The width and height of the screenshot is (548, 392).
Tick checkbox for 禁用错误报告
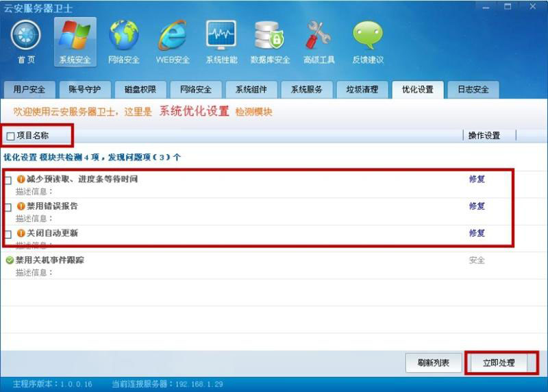click(x=8, y=208)
